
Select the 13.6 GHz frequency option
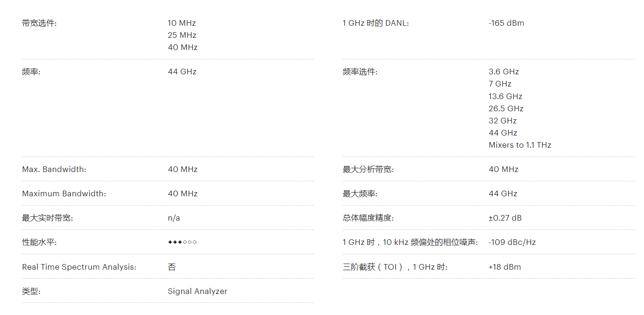point(505,96)
